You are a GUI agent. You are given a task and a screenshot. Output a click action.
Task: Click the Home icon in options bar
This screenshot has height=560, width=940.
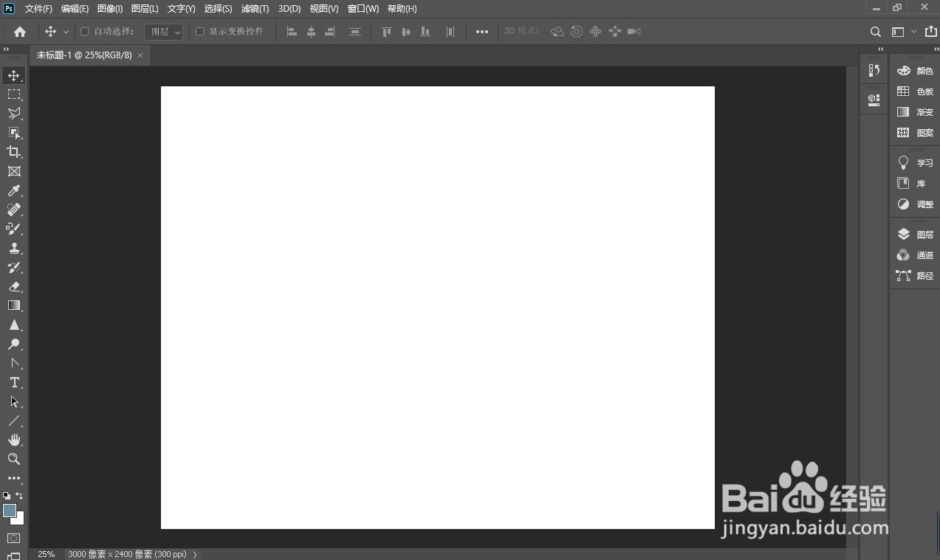(20, 32)
